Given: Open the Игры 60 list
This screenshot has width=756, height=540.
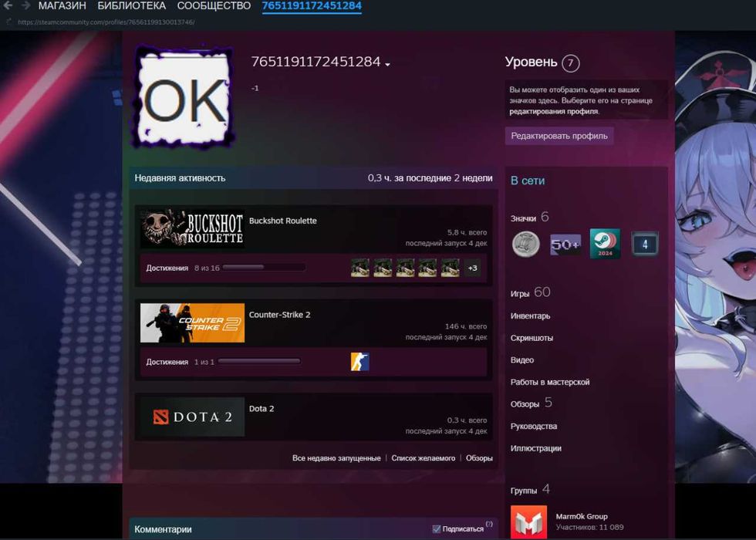Looking at the screenshot, I should click(531, 292).
